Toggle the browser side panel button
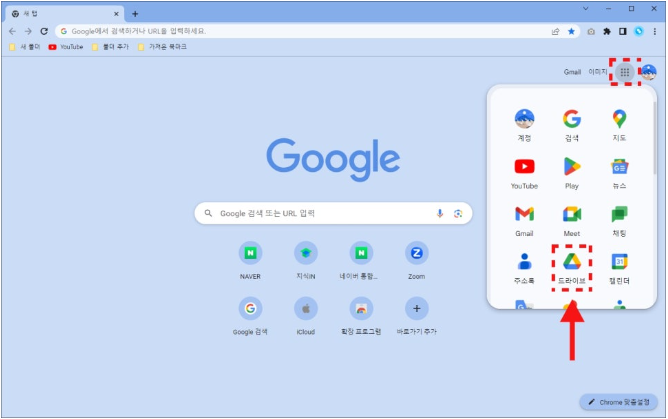668x419 pixels. (622, 31)
